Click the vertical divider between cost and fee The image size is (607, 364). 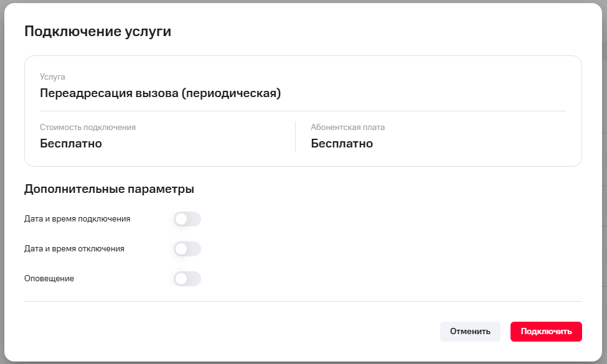point(295,136)
